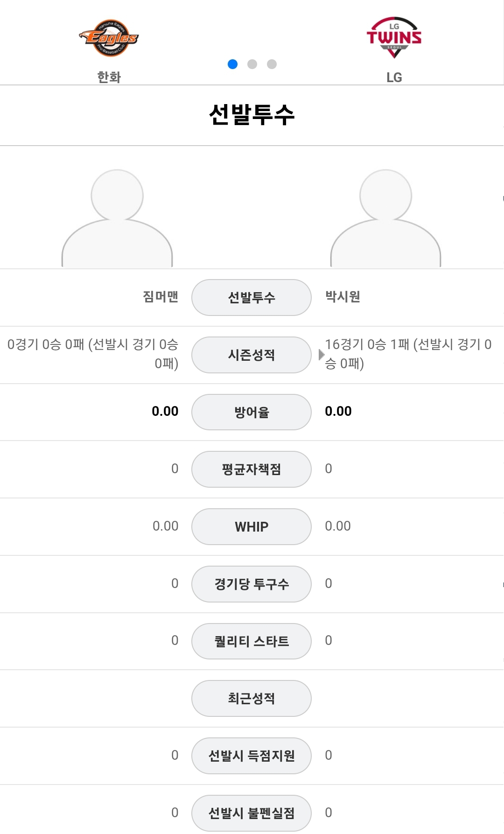Click pitcher name 짐머맨

161,296
